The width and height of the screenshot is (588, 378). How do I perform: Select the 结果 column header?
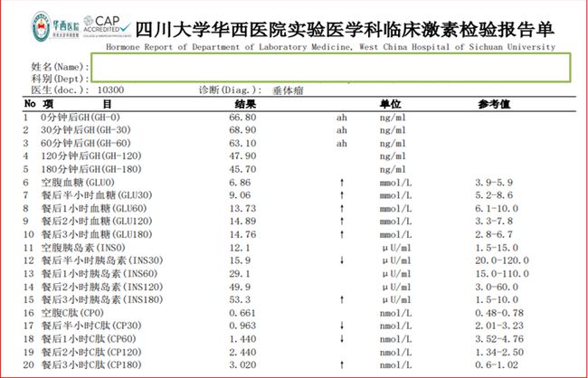(x=247, y=104)
